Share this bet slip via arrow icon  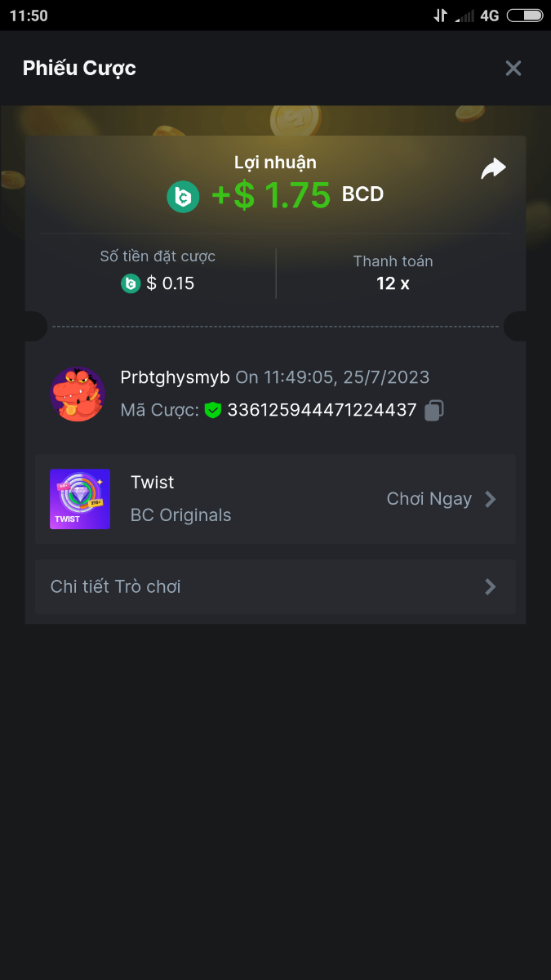(x=493, y=169)
